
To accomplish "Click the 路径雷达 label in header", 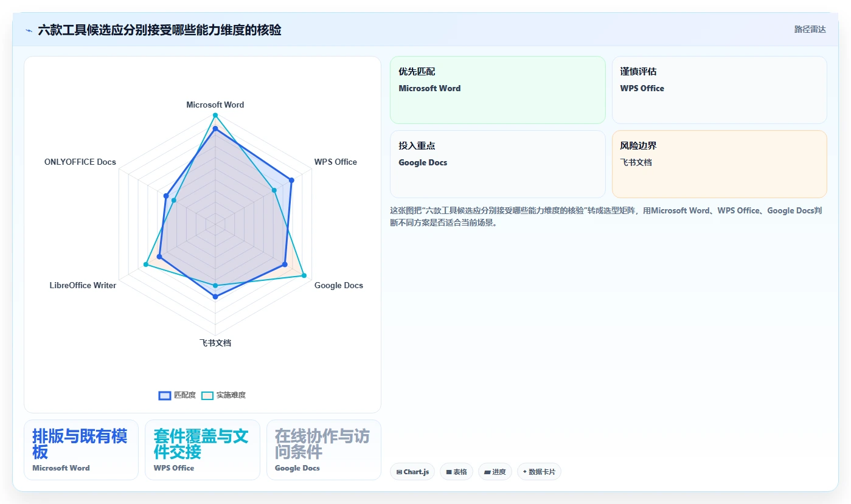I will point(810,29).
